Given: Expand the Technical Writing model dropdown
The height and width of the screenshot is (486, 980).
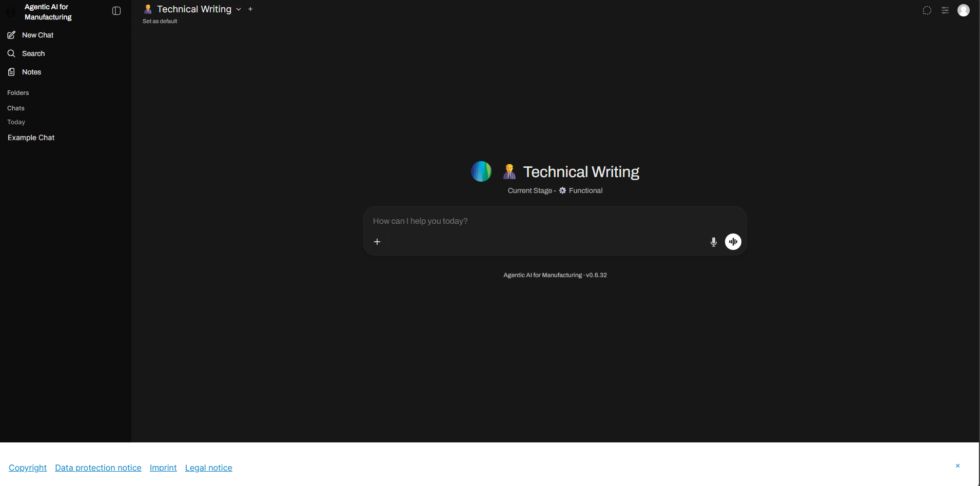Looking at the screenshot, I should click(x=239, y=9).
